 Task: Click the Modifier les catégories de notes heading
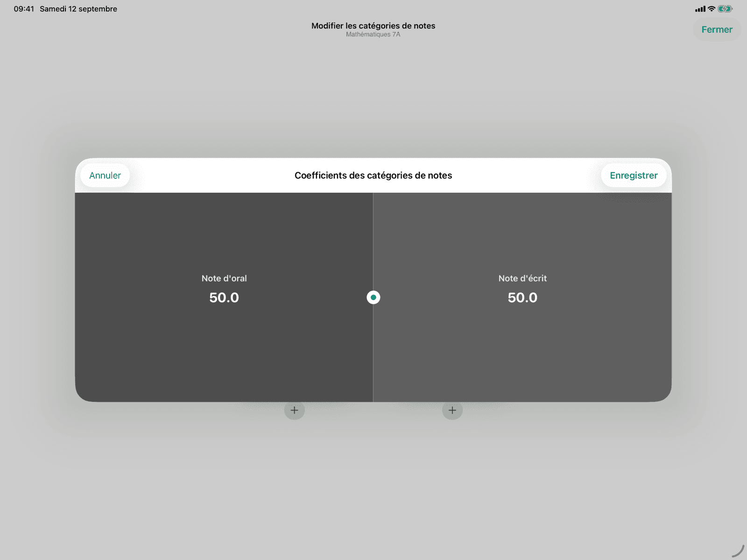point(373,26)
